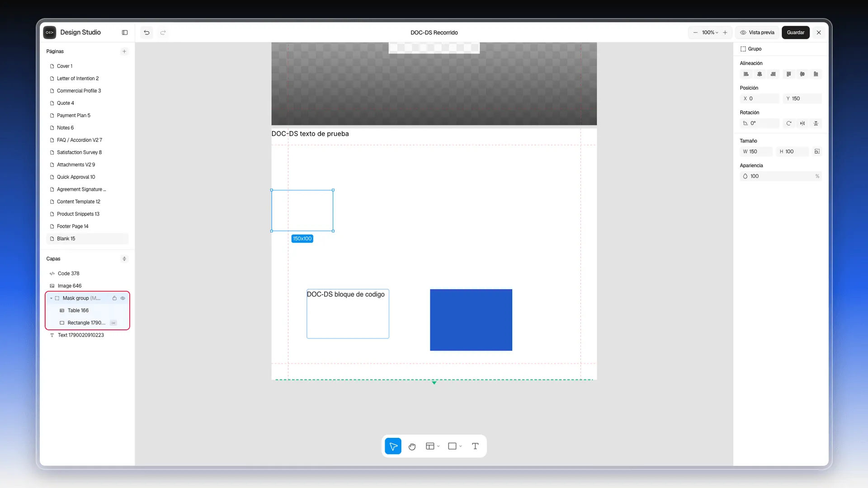Rotate 90 degrees clockwise button
The height and width of the screenshot is (488, 868).
click(789, 123)
